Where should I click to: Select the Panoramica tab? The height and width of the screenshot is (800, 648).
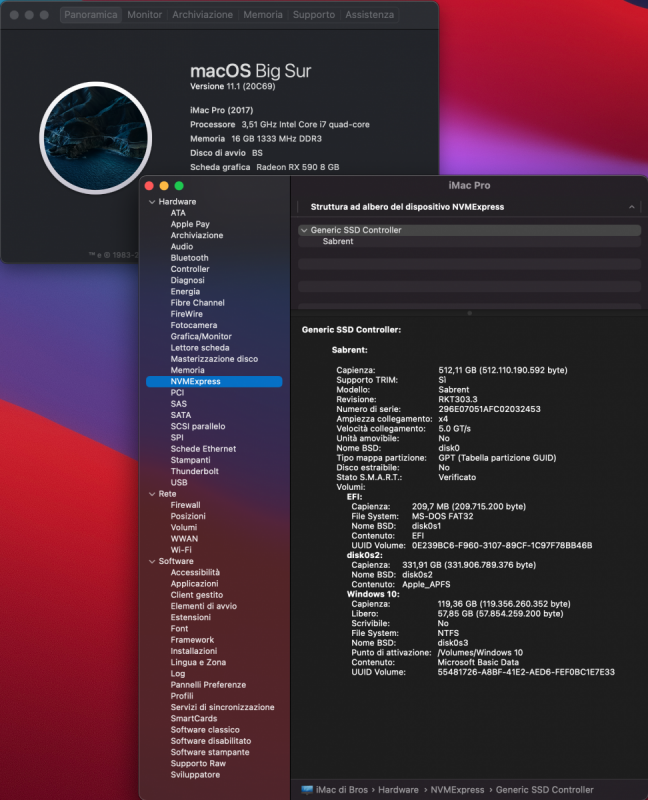point(91,15)
